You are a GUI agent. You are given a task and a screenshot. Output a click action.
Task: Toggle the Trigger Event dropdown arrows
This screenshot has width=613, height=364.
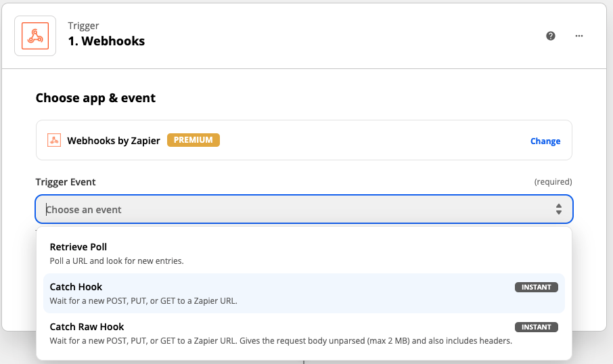coord(559,209)
